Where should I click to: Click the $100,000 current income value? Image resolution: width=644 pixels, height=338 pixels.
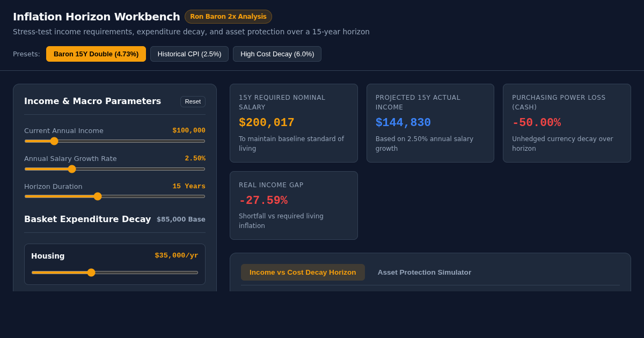point(189,130)
